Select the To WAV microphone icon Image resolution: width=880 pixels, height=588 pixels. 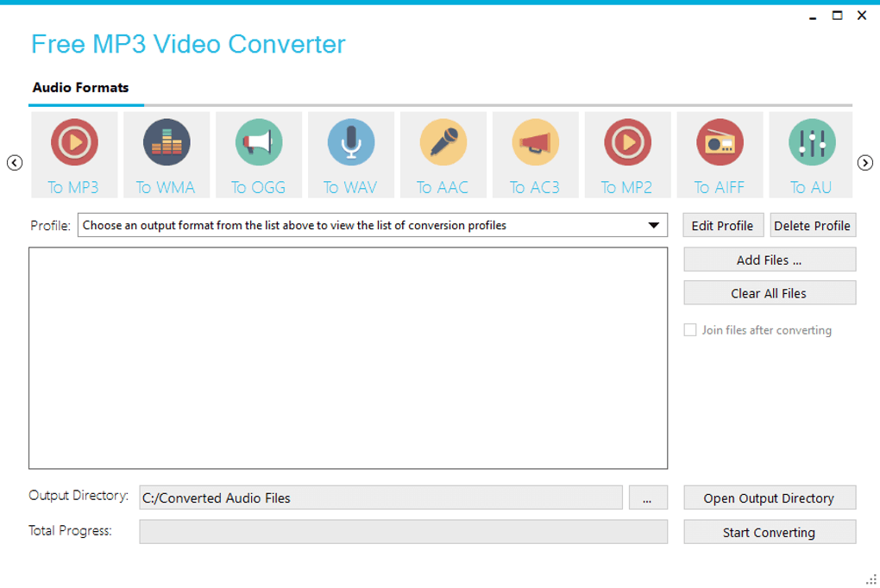point(351,154)
